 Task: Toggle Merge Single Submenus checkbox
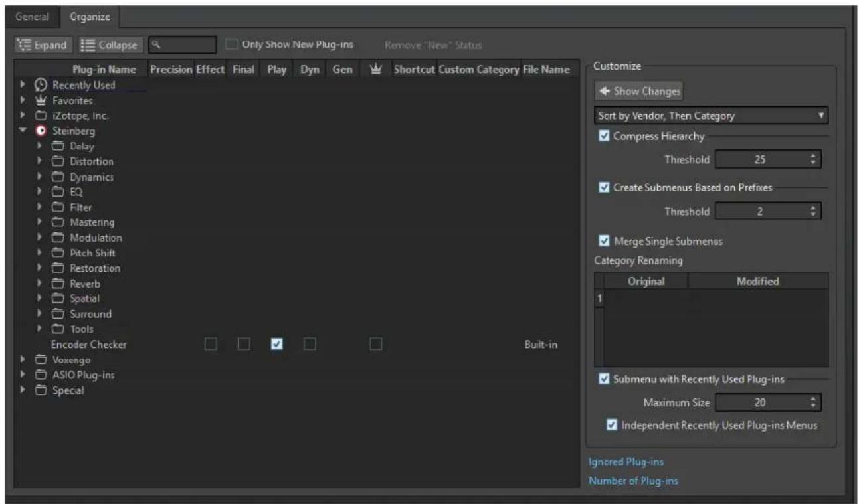click(604, 242)
